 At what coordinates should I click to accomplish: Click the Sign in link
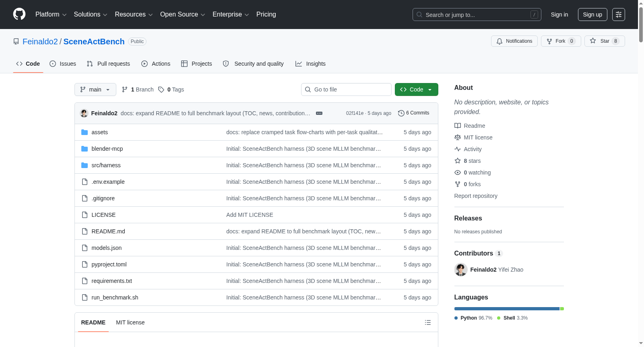coord(559,15)
